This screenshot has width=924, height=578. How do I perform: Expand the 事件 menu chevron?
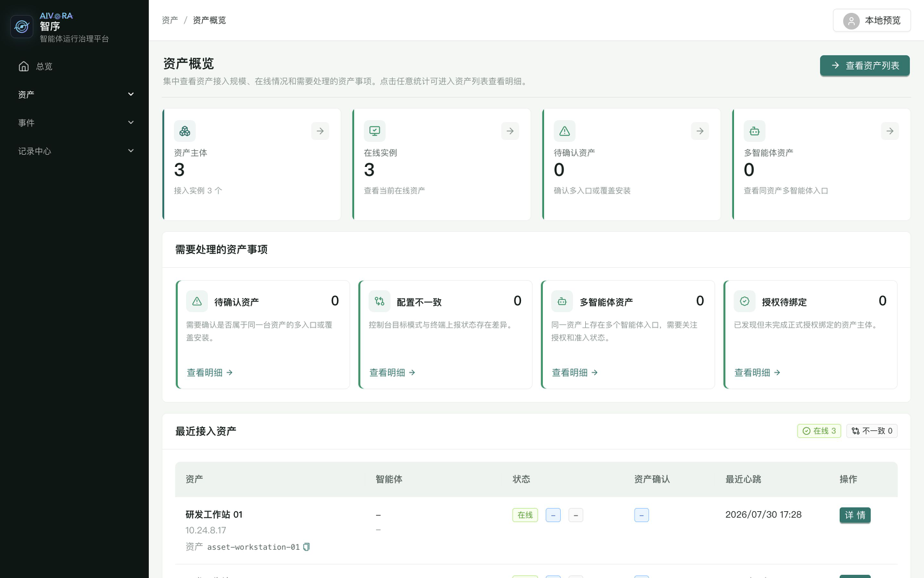(131, 123)
